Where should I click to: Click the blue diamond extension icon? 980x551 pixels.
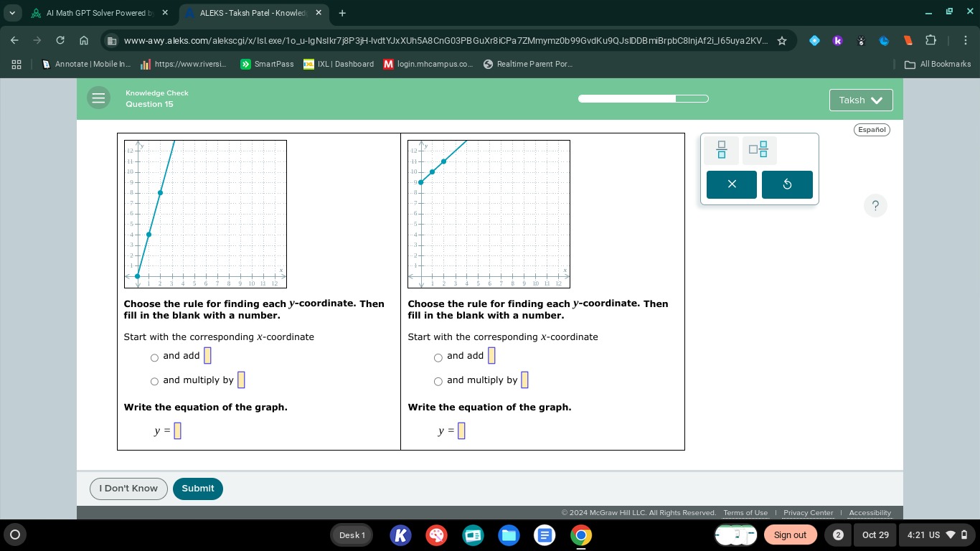814,41
